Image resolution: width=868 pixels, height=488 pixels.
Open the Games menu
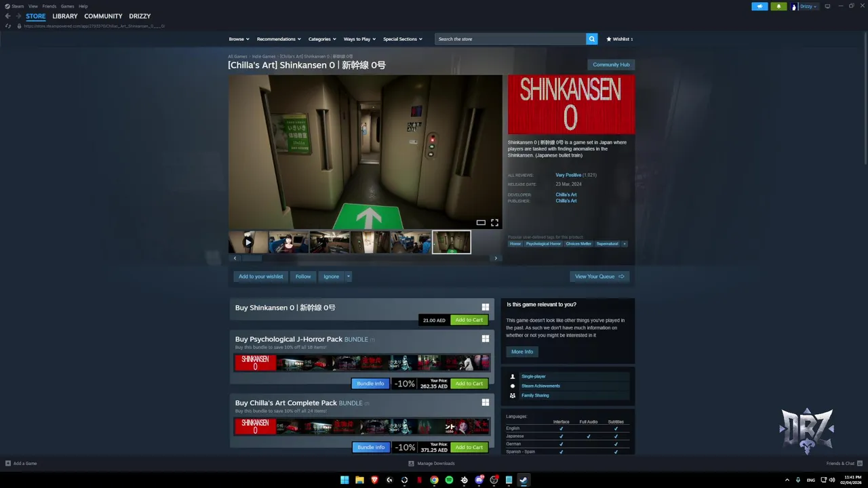click(x=67, y=6)
